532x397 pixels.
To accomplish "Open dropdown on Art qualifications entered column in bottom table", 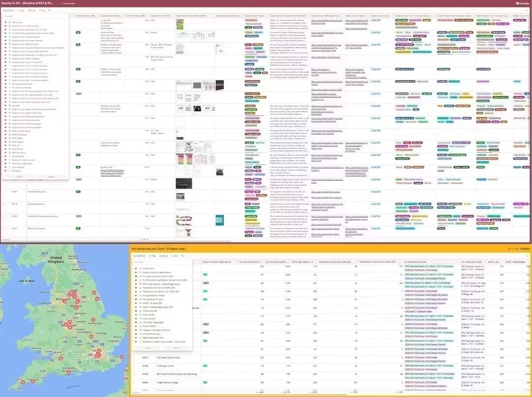I will pyautogui.click(x=458, y=262).
